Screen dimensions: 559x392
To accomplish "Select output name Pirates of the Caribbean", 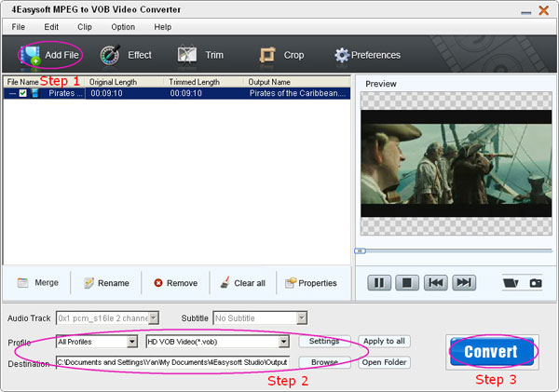I will coord(297,93).
